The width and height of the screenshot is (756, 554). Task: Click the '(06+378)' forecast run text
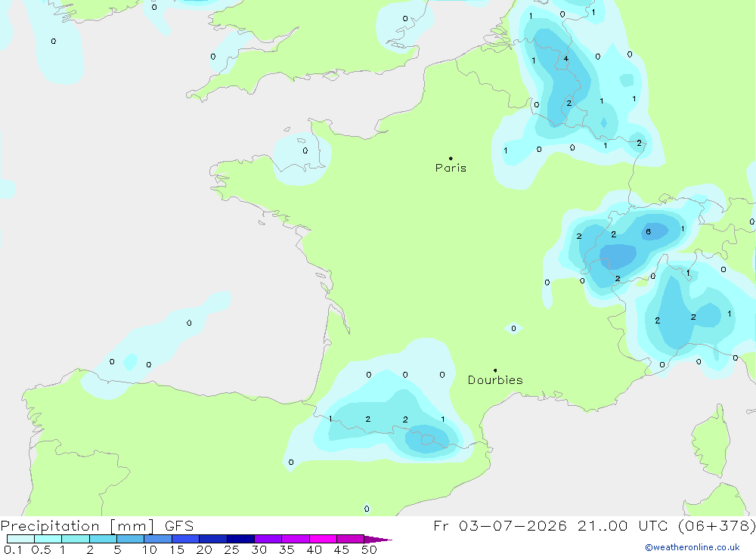[x=717, y=525]
